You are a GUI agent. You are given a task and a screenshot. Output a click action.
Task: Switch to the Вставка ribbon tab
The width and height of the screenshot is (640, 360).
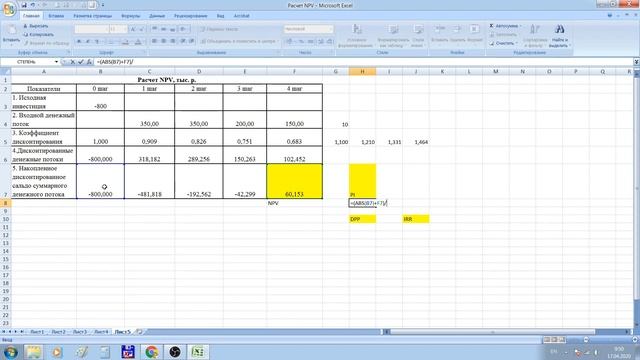click(x=56, y=16)
